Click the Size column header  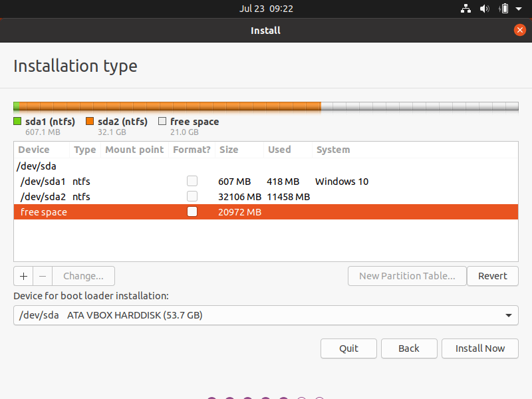(239, 150)
